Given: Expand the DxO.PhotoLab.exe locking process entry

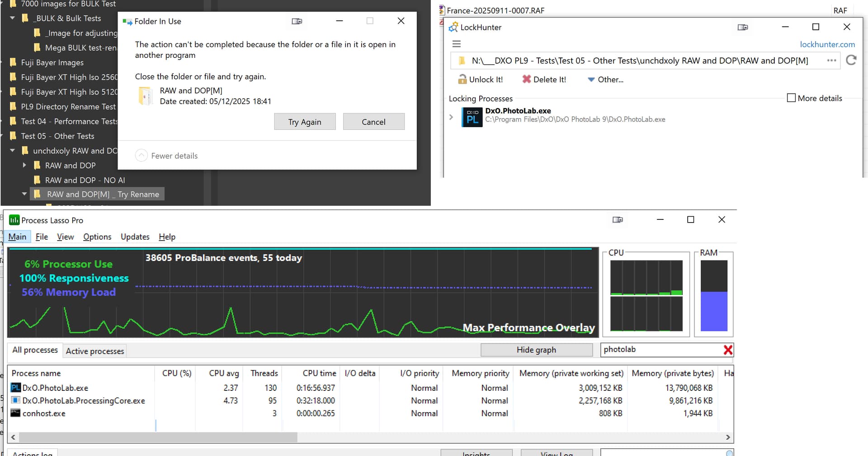Looking at the screenshot, I should click(451, 117).
